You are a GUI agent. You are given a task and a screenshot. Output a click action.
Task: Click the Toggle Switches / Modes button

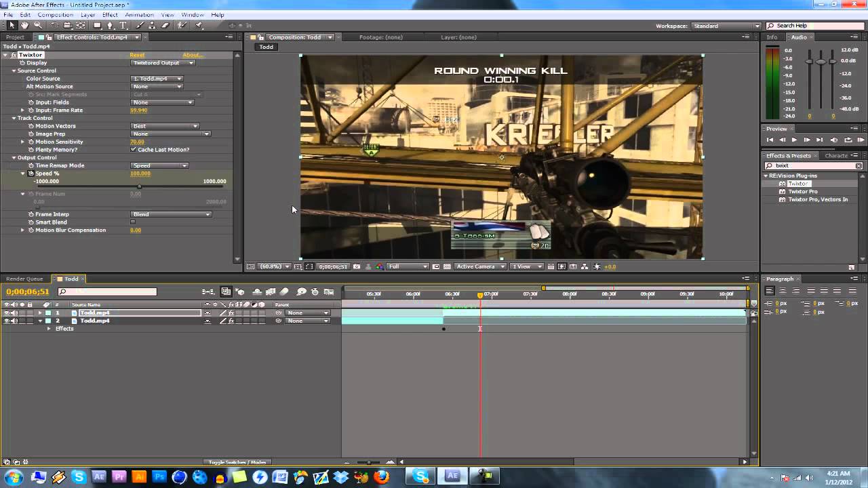[x=237, y=462]
